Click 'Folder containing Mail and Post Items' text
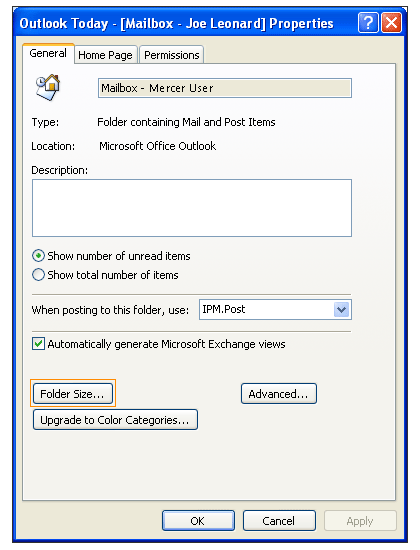The image size is (420, 550). pyautogui.click(x=186, y=122)
